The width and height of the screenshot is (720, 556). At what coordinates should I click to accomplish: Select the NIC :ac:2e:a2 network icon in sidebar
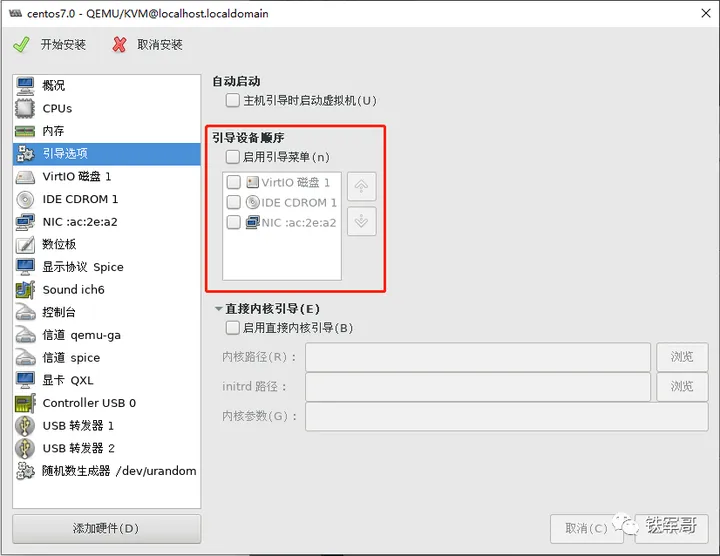point(25,222)
